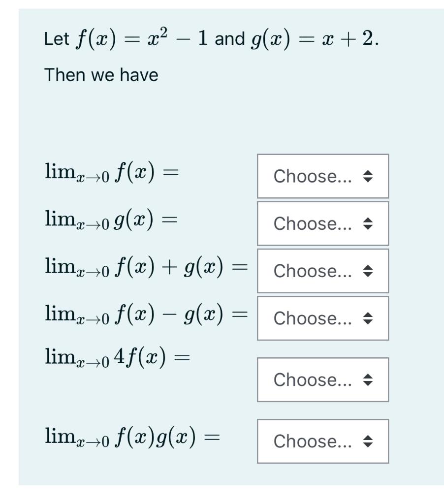Open the dropdown for limit of f(x)g(x)
This screenshot has width=444, height=504.
pos(322,441)
